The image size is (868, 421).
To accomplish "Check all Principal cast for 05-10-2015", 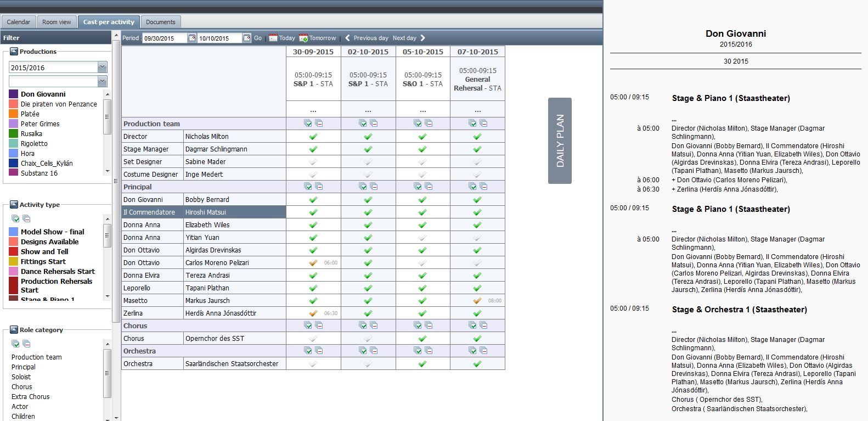I will tap(418, 187).
